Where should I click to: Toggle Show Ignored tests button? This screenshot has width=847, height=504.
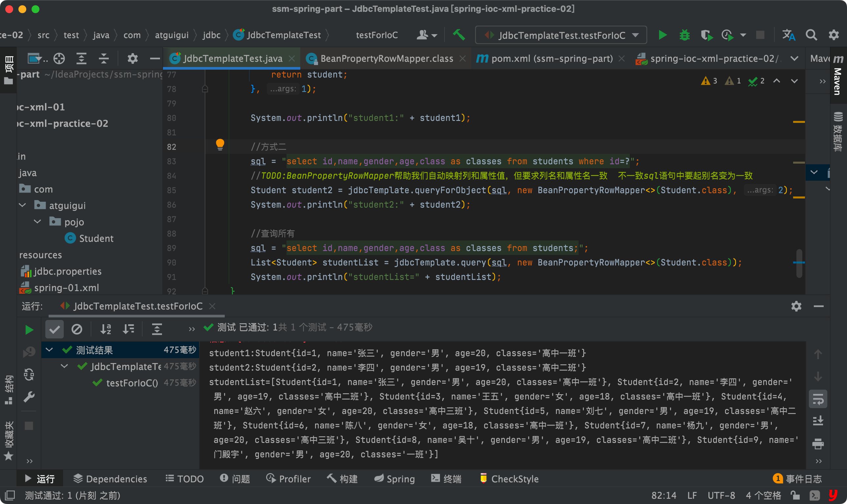pos(77,329)
